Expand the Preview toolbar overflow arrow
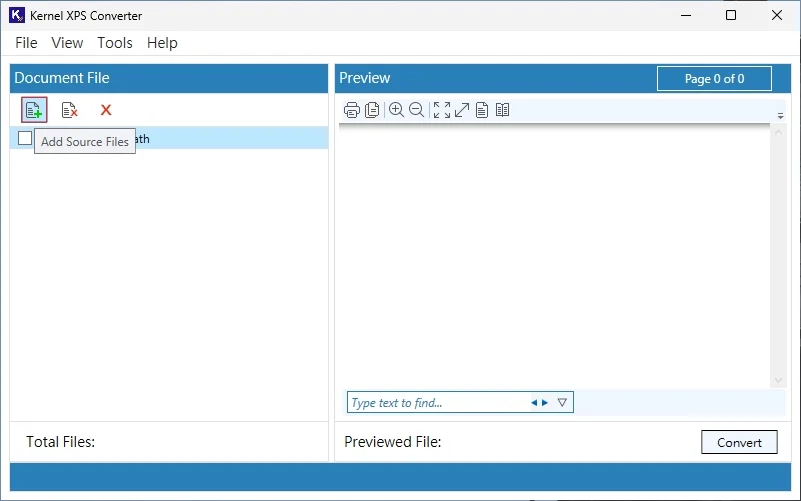Viewport: 801px width, 501px height. click(x=780, y=116)
